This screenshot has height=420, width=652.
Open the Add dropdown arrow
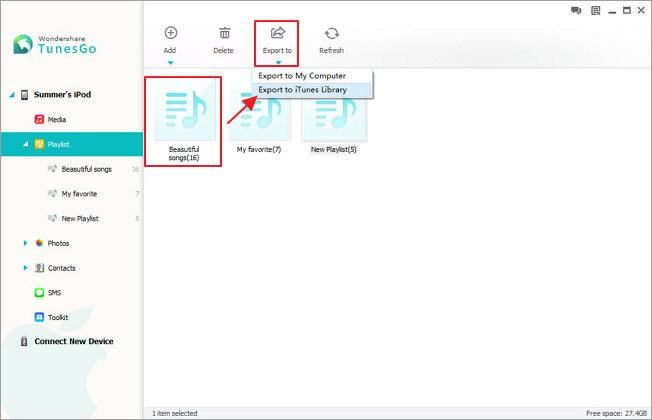click(x=170, y=63)
